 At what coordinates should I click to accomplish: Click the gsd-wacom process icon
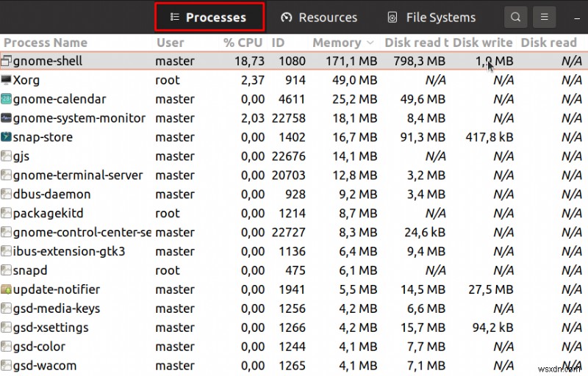pyautogui.click(x=6, y=366)
